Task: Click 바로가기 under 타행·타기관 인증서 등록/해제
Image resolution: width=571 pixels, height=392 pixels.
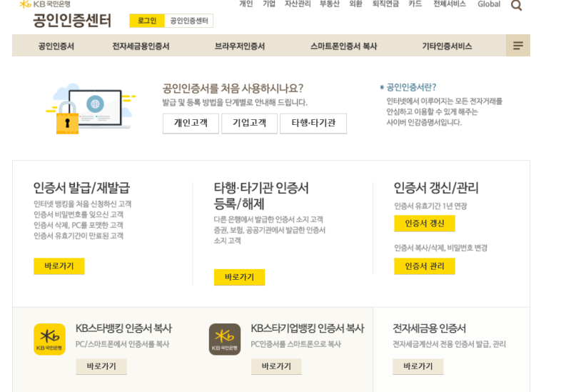Action: (x=239, y=277)
